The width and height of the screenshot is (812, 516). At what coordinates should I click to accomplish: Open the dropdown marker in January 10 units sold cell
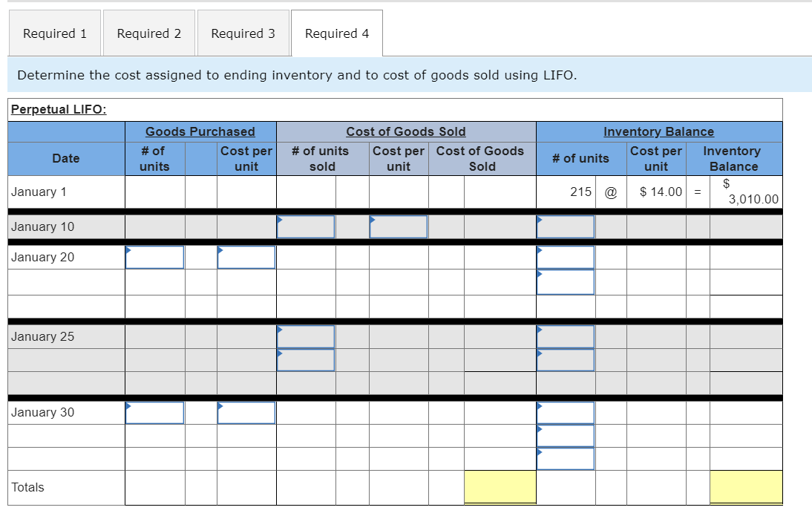tap(279, 219)
